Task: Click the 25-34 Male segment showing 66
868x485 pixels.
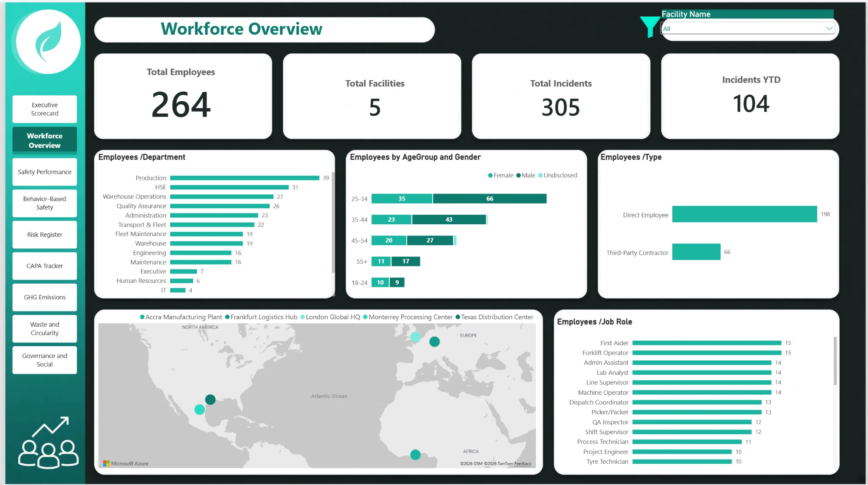Action: (490, 199)
